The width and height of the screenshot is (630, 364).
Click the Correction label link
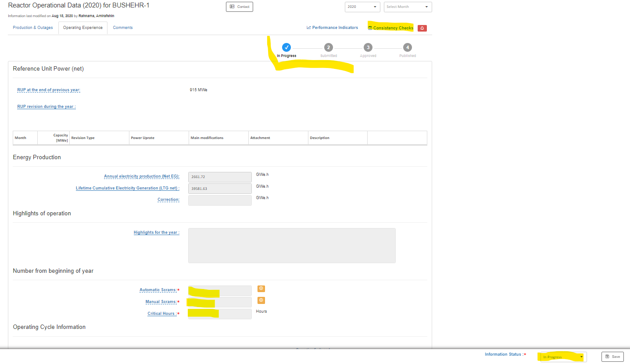[x=168, y=200]
